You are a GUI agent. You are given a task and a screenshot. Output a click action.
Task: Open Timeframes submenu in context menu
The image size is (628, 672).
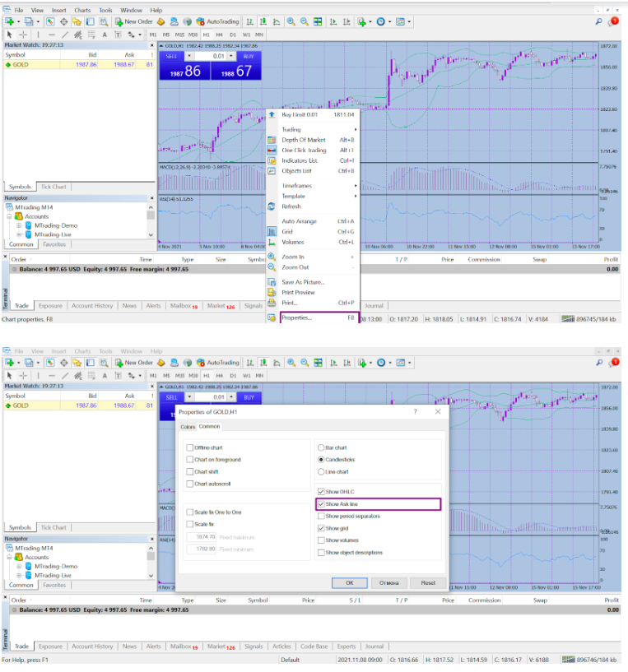(x=313, y=186)
